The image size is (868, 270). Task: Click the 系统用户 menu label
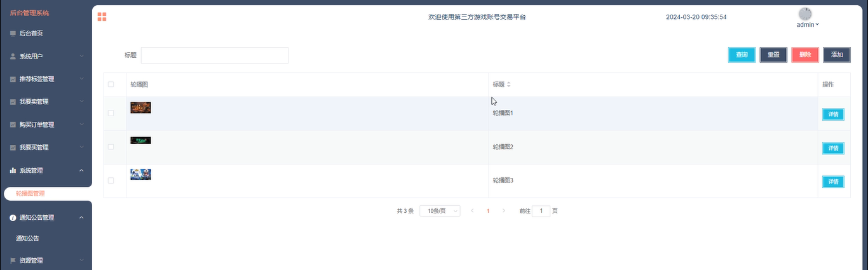point(31,56)
